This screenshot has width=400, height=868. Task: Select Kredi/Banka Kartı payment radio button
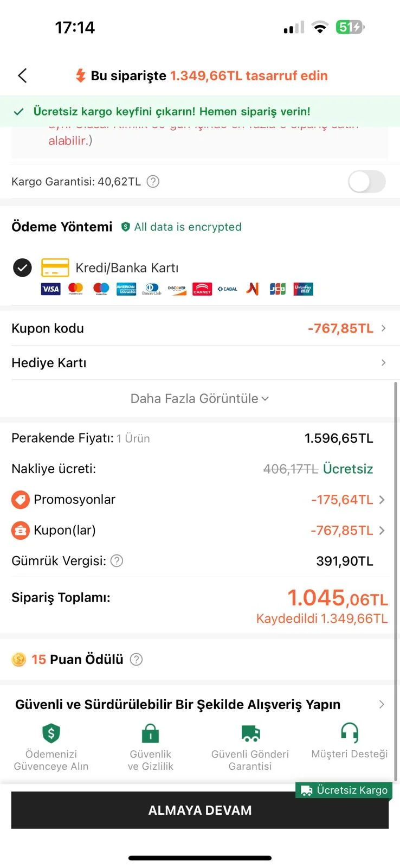click(22, 267)
